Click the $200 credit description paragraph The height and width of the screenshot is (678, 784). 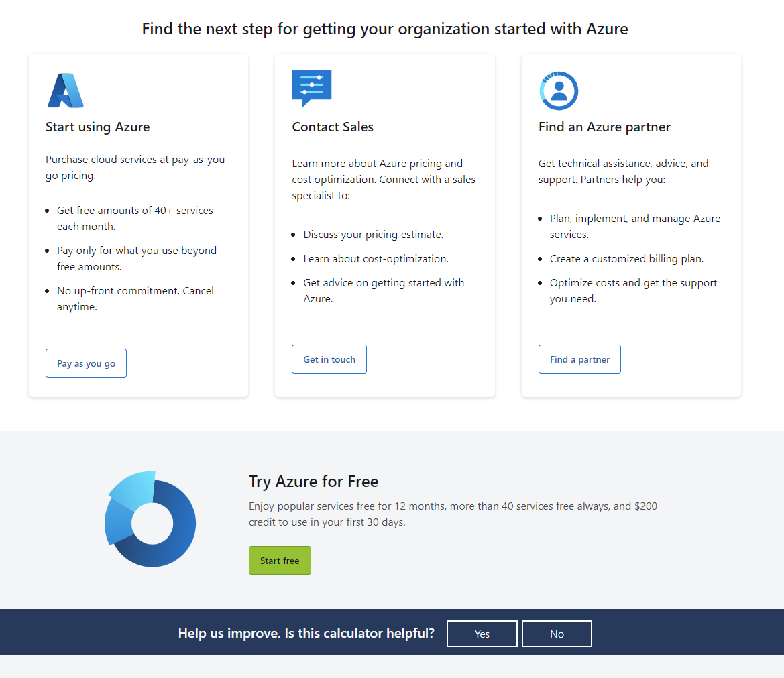[x=453, y=514]
